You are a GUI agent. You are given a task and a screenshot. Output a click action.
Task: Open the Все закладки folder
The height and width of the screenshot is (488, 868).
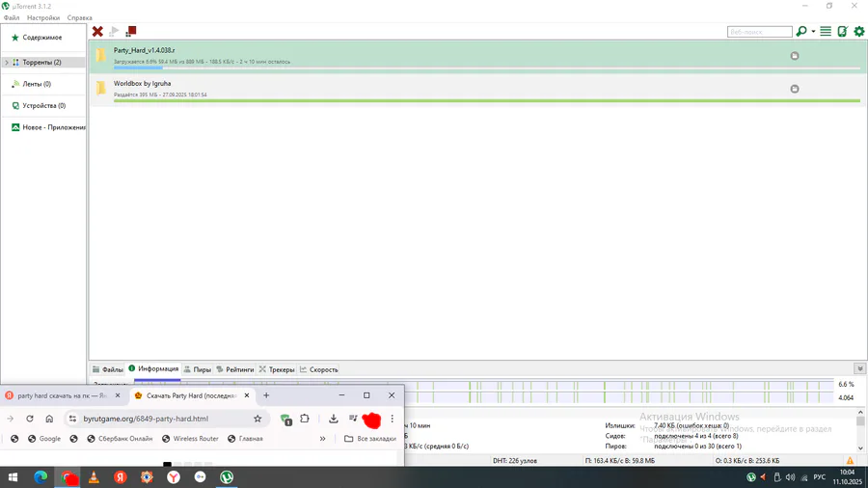[x=370, y=439]
